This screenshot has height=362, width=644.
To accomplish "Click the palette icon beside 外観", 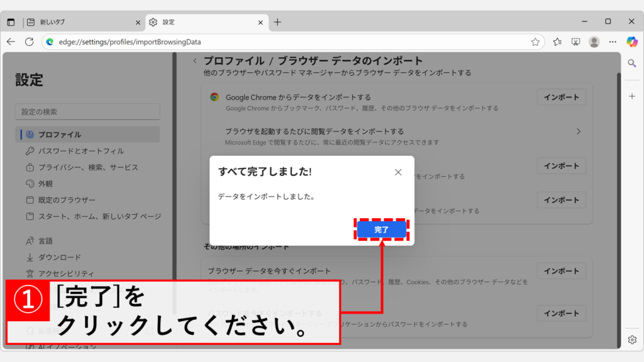I will pos(30,184).
